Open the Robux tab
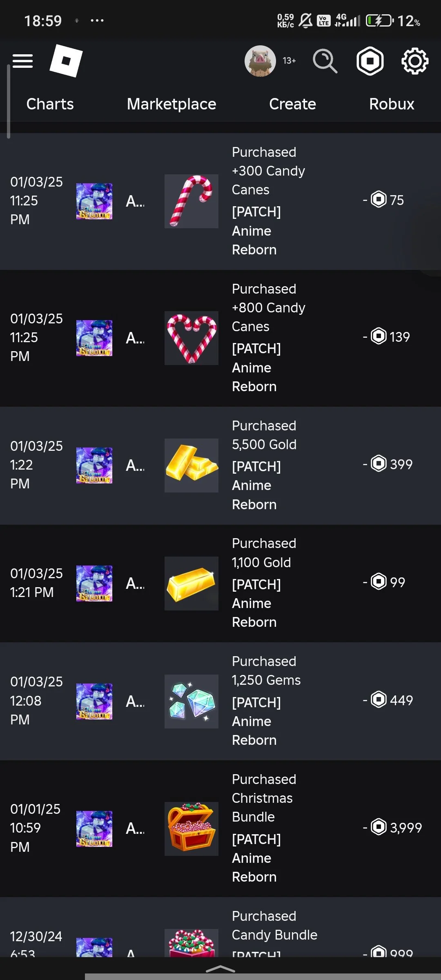Viewport: 441px width, 980px height. click(392, 104)
